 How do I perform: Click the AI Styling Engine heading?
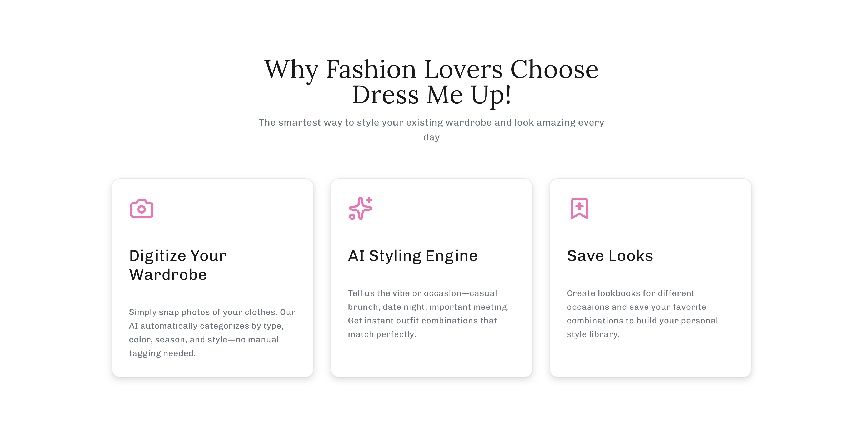[413, 256]
